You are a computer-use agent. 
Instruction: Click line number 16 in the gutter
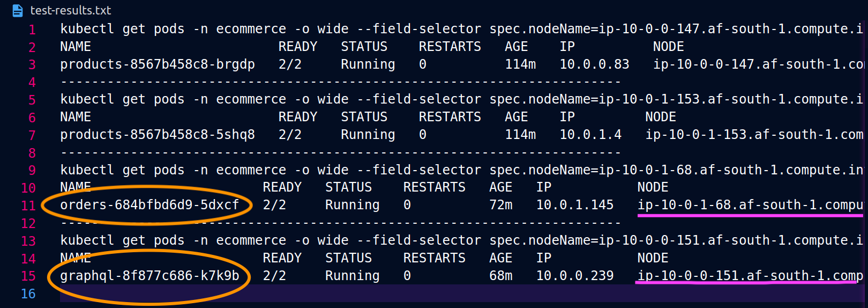coord(28,294)
